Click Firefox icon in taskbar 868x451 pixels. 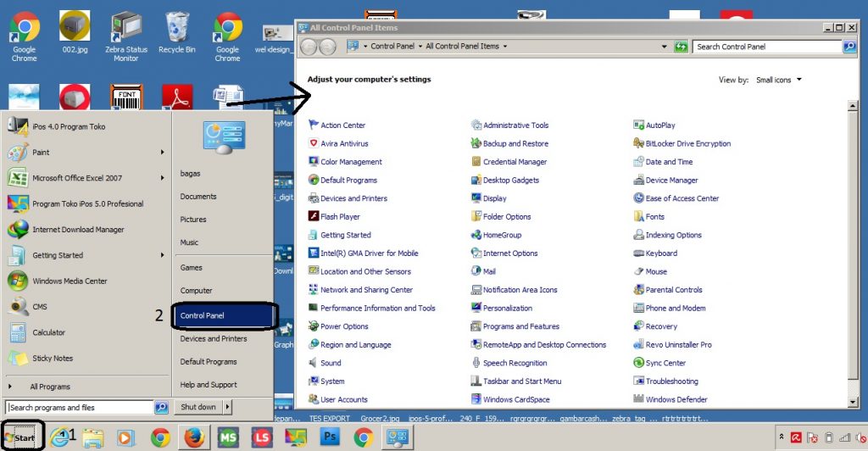tap(194, 437)
